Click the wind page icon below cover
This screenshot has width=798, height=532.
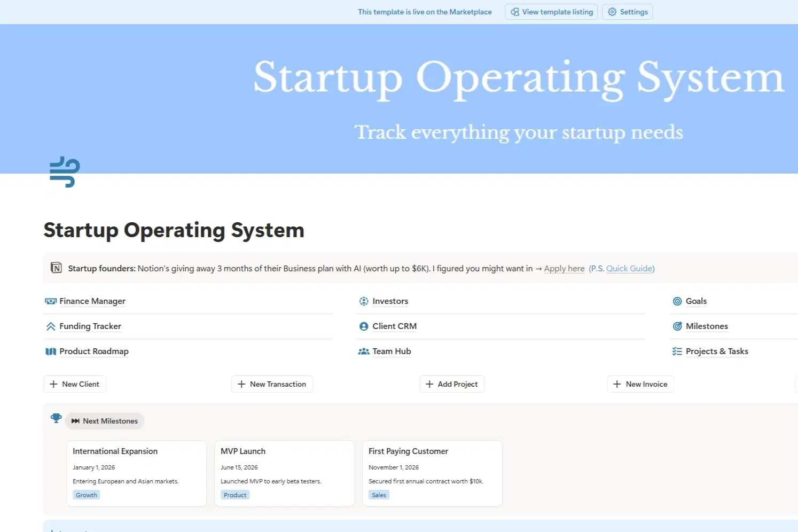point(65,172)
